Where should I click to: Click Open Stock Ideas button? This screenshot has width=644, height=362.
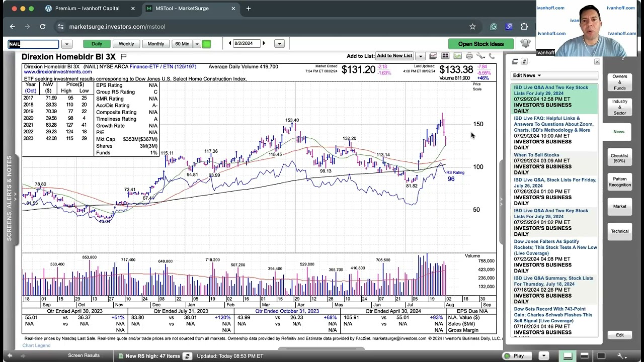coord(481,44)
